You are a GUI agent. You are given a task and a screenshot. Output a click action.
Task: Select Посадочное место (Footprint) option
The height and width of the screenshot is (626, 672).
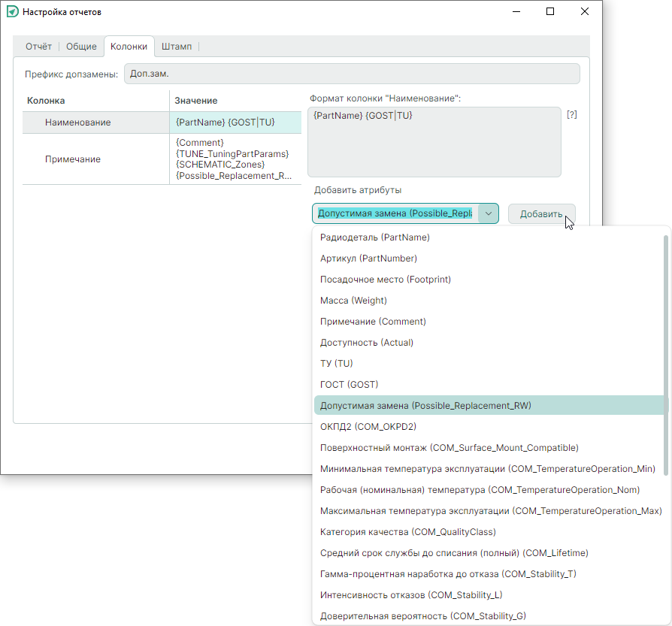386,280
